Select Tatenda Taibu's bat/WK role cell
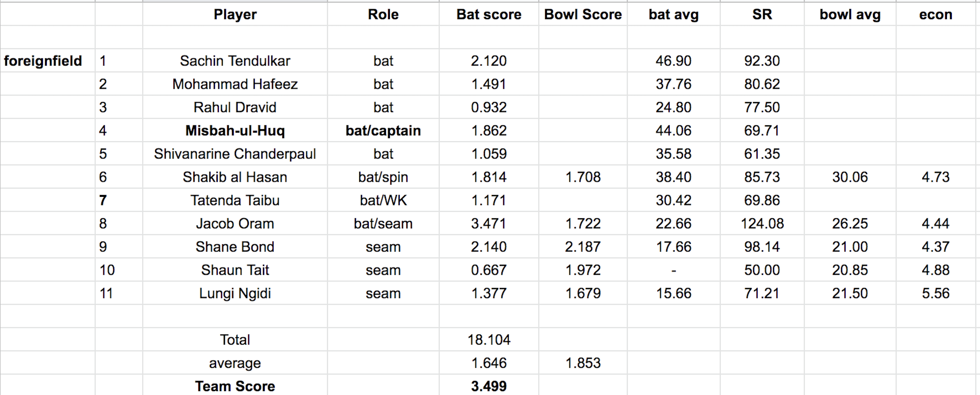The height and width of the screenshot is (395, 980). (383, 200)
